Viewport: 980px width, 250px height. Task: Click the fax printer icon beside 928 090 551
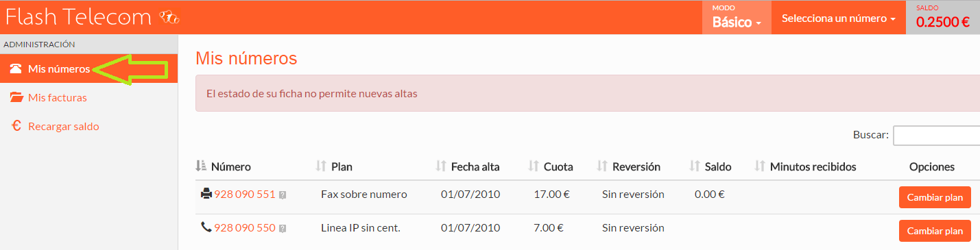pos(206,195)
